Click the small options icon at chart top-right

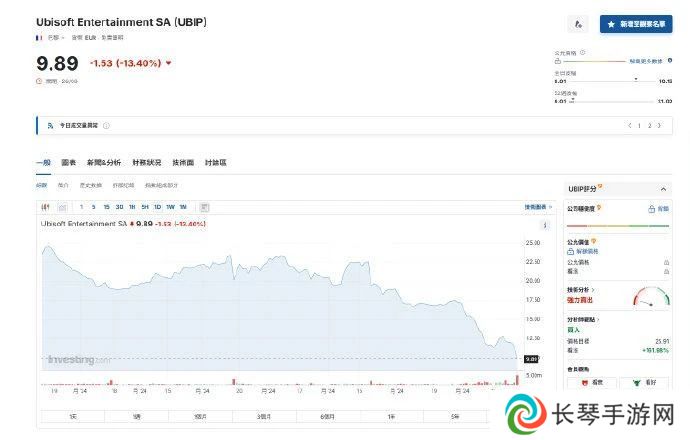click(545, 225)
